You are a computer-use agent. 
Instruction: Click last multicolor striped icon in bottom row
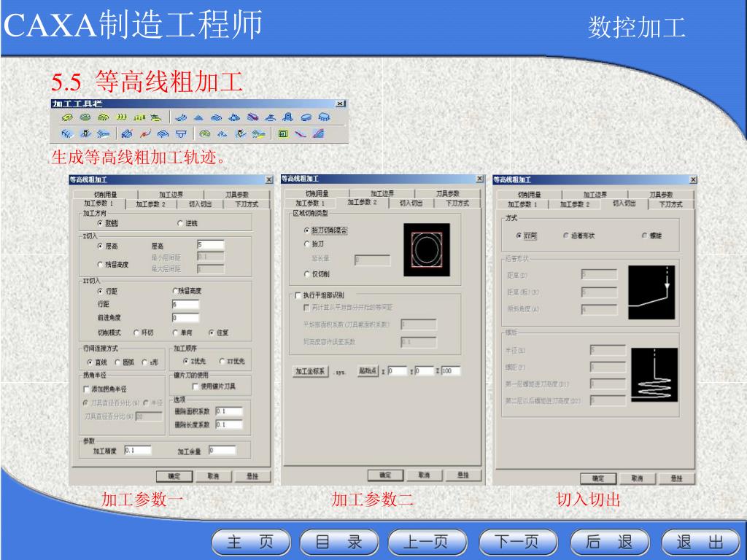tap(318, 134)
